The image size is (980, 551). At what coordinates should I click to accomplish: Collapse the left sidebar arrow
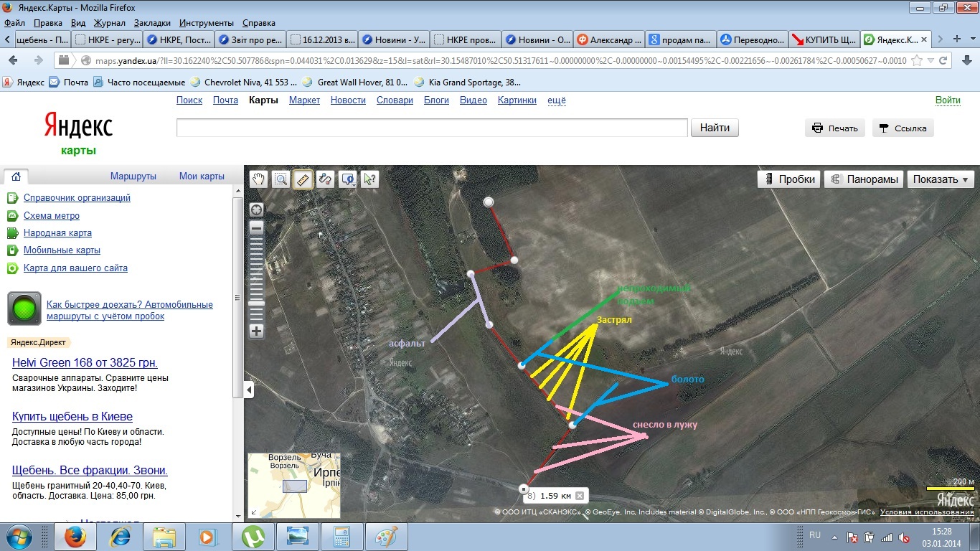[x=249, y=390]
